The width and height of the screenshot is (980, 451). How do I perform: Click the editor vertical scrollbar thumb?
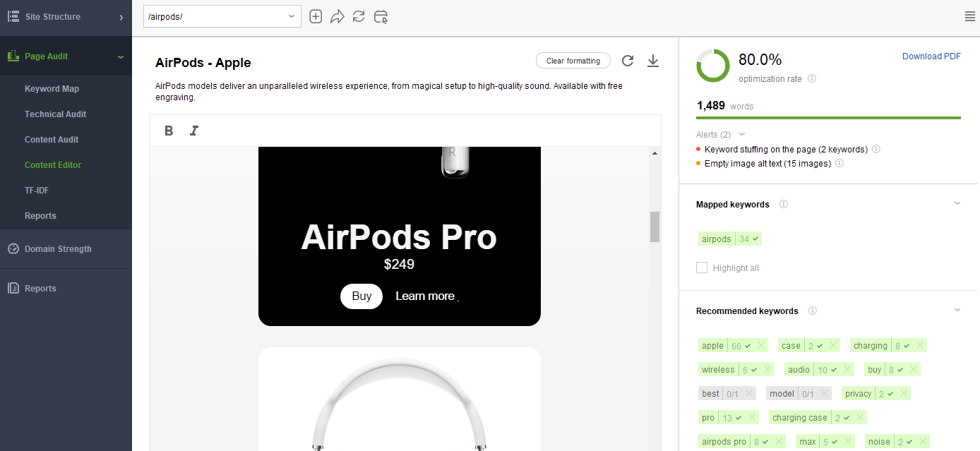(655, 227)
